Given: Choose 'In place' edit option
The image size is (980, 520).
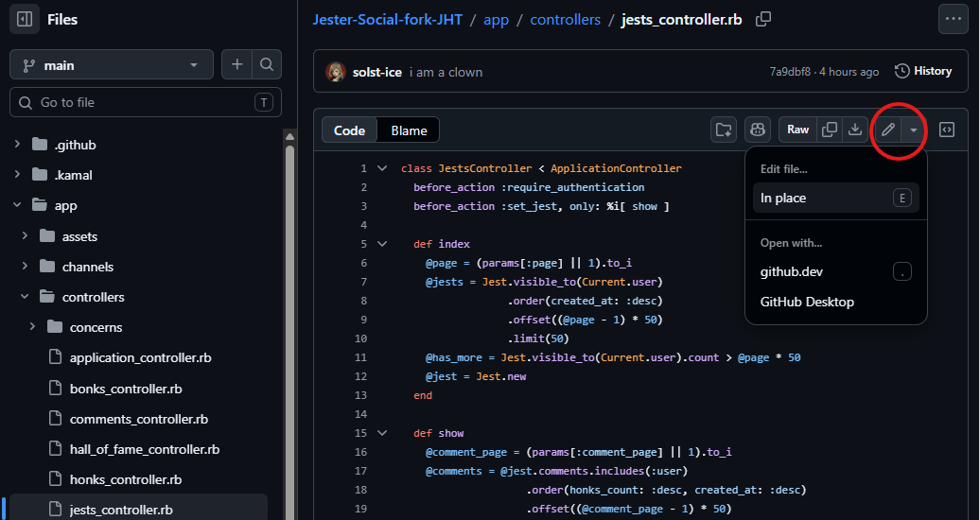Looking at the screenshot, I should pos(835,199).
